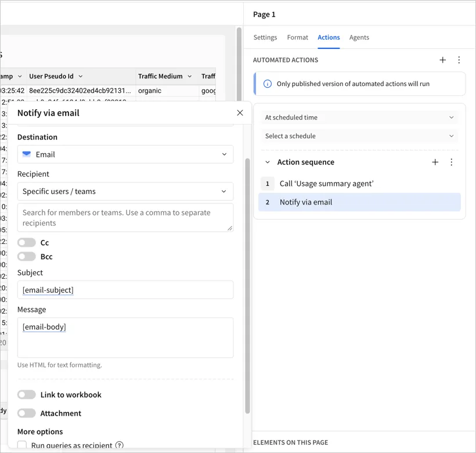Switch to the Settings tab

coord(265,37)
